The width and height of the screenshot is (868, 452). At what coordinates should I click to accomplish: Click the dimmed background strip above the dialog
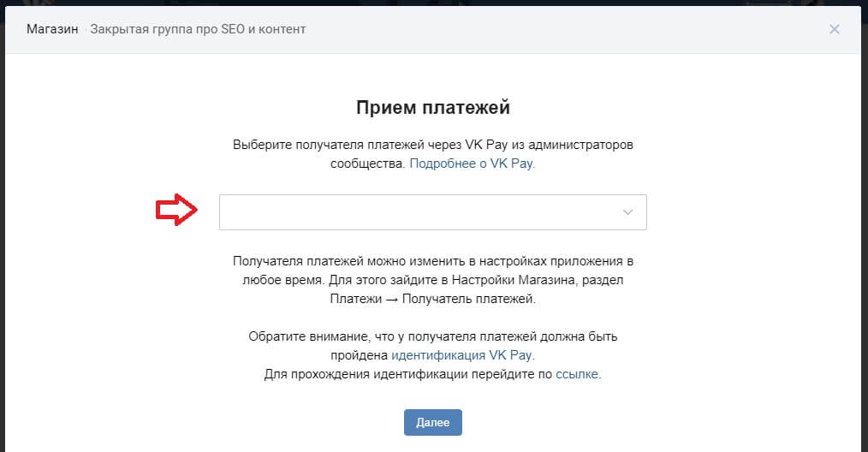428,3
